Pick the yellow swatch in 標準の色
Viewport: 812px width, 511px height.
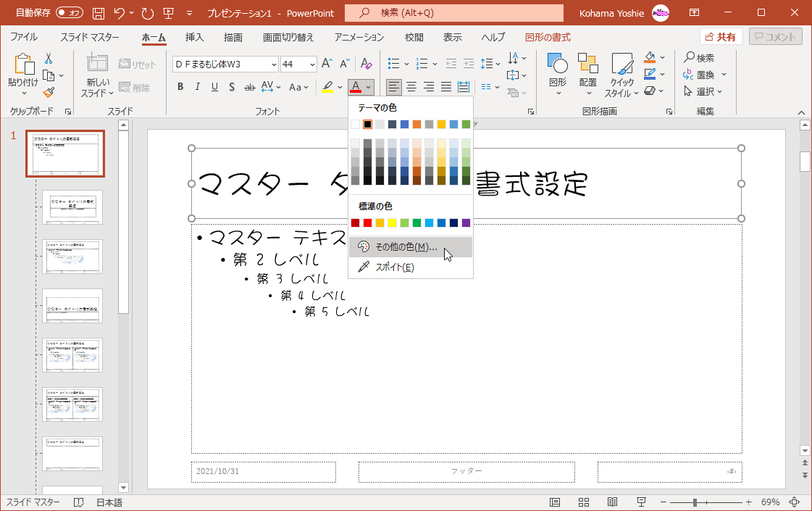[x=392, y=223]
